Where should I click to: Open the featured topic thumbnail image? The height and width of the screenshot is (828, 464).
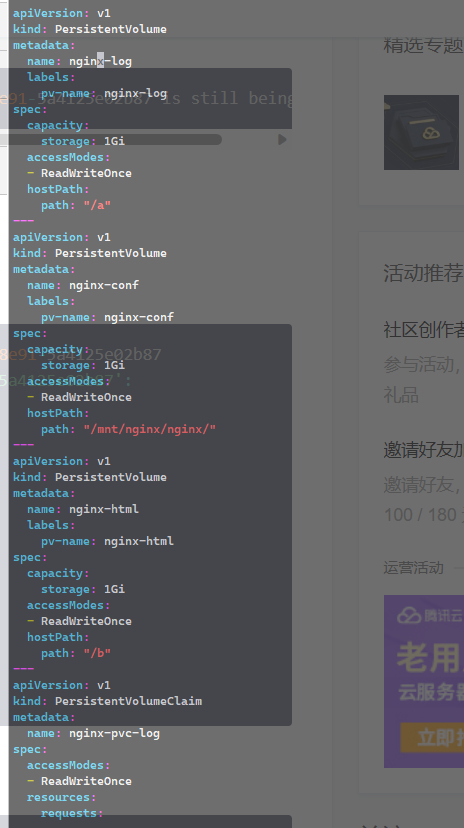421,132
